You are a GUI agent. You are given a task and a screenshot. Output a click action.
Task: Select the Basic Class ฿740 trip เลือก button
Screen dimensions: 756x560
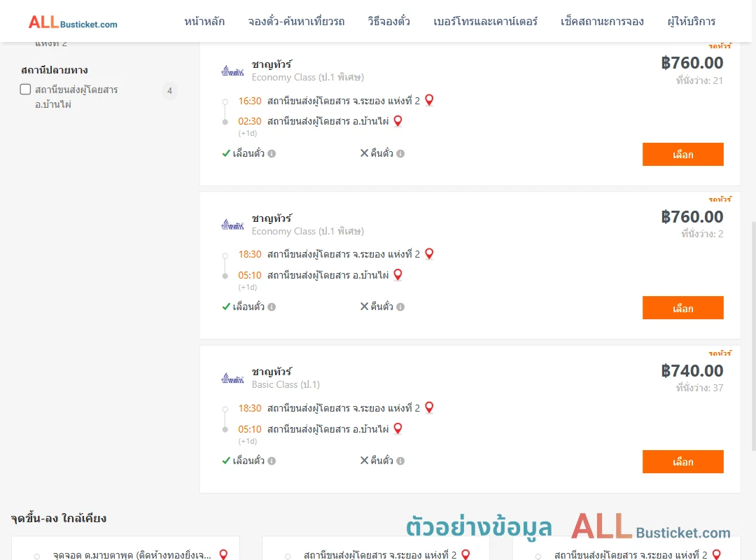(682, 461)
